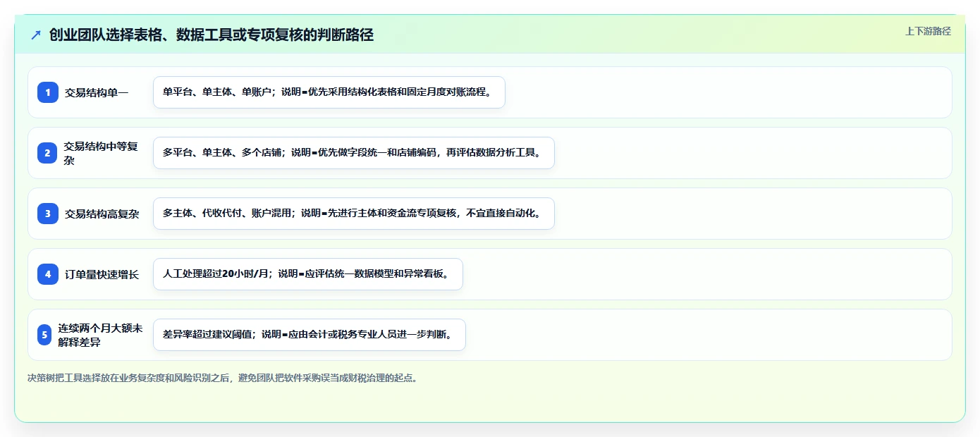Select the heading 创业团队选择表格、数据工具或专项复核的判断路径
This screenshot has height=437, width=980.
click(212, 35)
